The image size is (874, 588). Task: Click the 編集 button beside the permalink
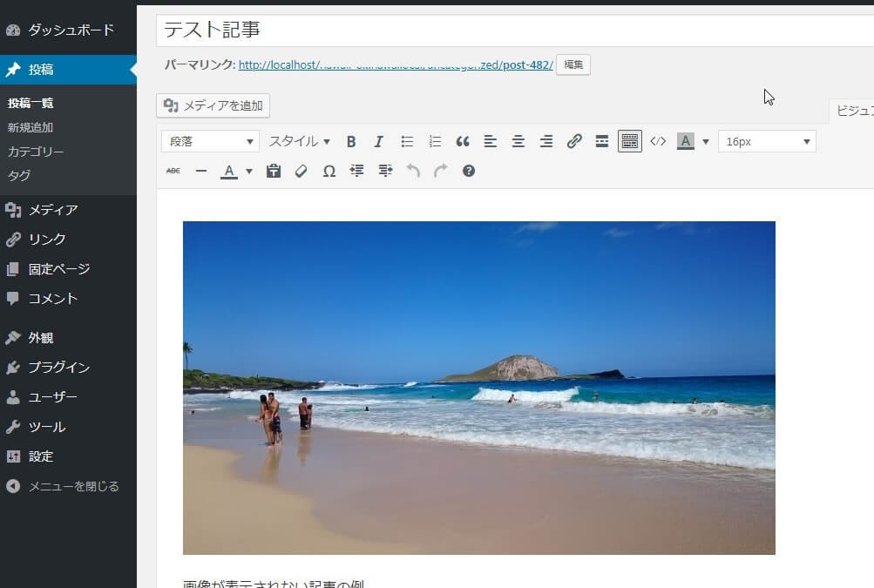coord(573,64)
